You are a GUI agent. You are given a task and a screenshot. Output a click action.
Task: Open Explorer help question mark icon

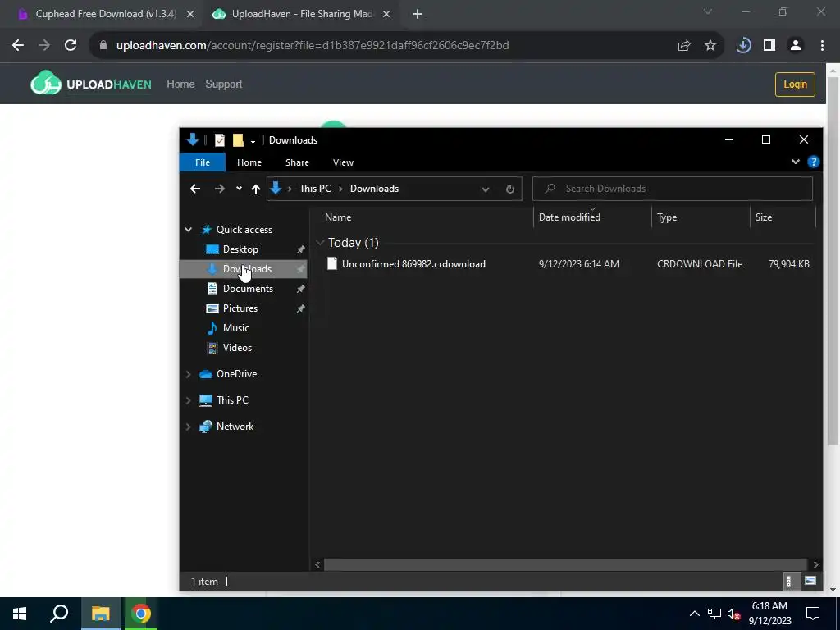(813, 162)
